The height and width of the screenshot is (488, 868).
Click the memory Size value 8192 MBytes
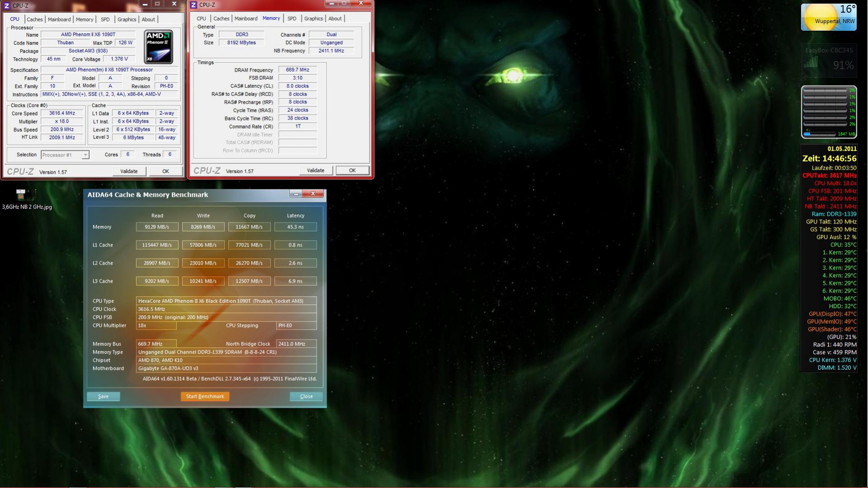(242, 43)
